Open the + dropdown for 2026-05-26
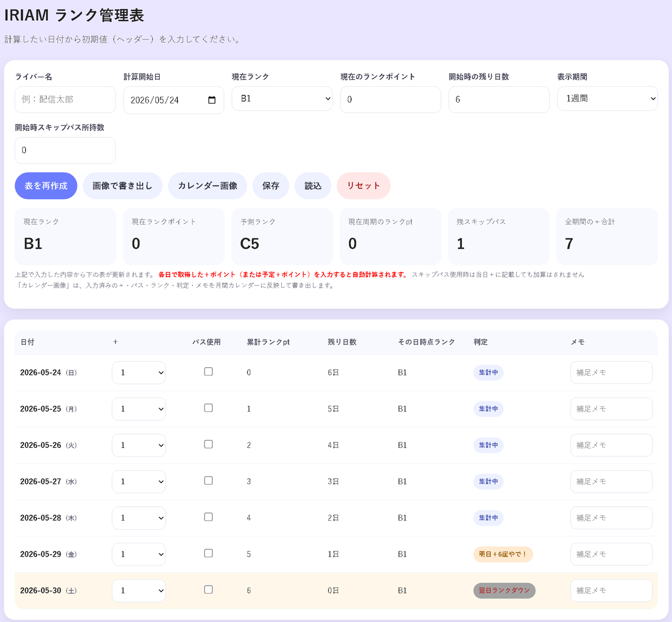 pos(139,446)
